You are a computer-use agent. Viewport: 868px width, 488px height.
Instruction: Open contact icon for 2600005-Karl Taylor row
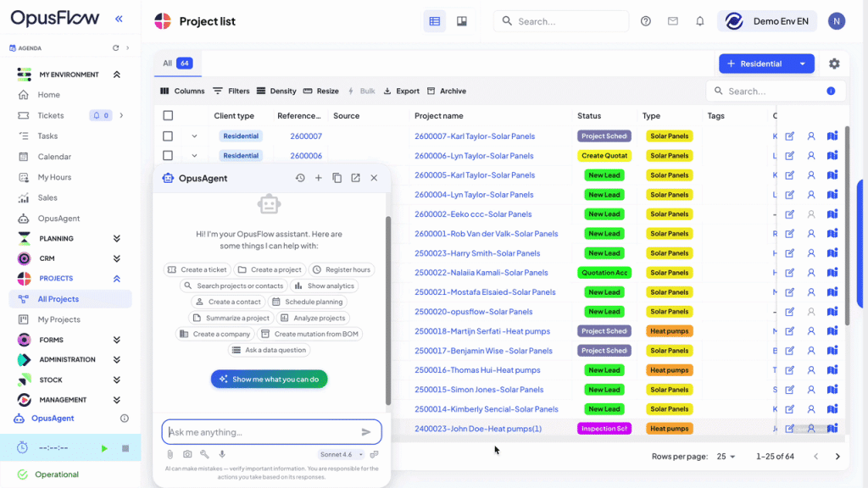[x=811, y=175]
